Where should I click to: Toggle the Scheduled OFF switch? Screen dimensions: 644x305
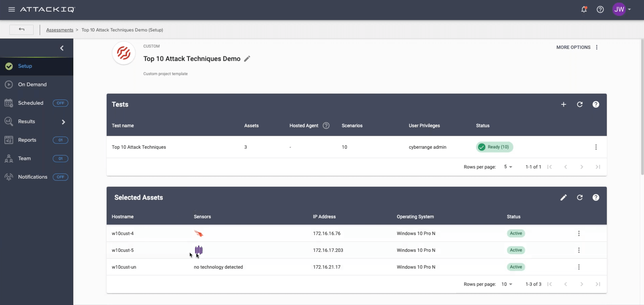pyautogui.click(x=60, y=103)
